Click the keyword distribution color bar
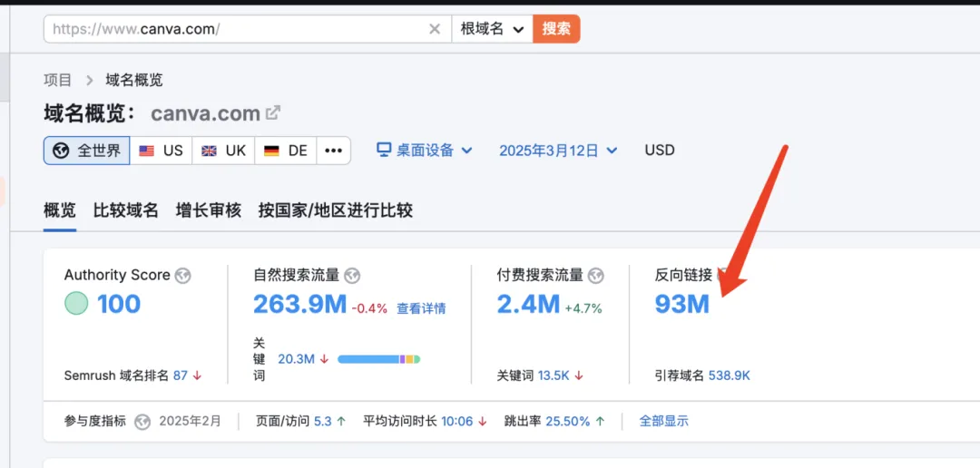This screenshot has height=468, width=980. pos(378,359)
